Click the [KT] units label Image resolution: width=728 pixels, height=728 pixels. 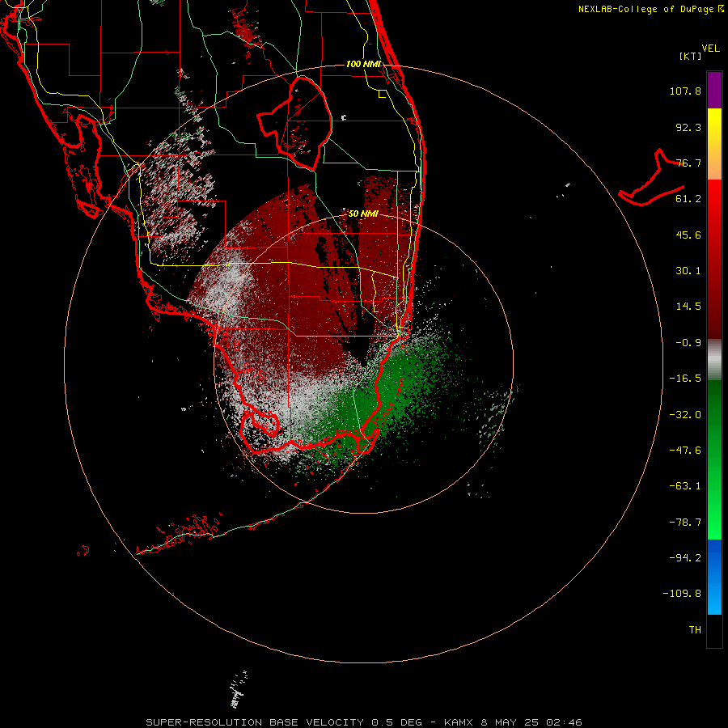tap(691, 56)
